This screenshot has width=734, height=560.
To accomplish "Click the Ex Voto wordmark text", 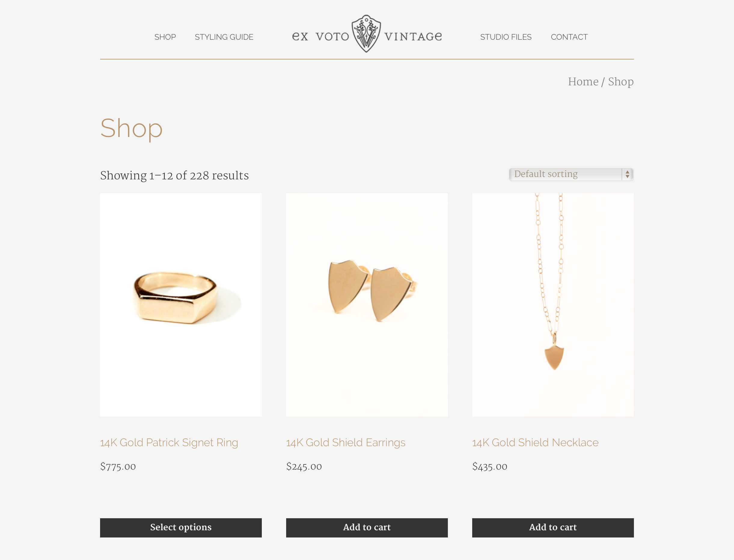I will pos(320,36).
